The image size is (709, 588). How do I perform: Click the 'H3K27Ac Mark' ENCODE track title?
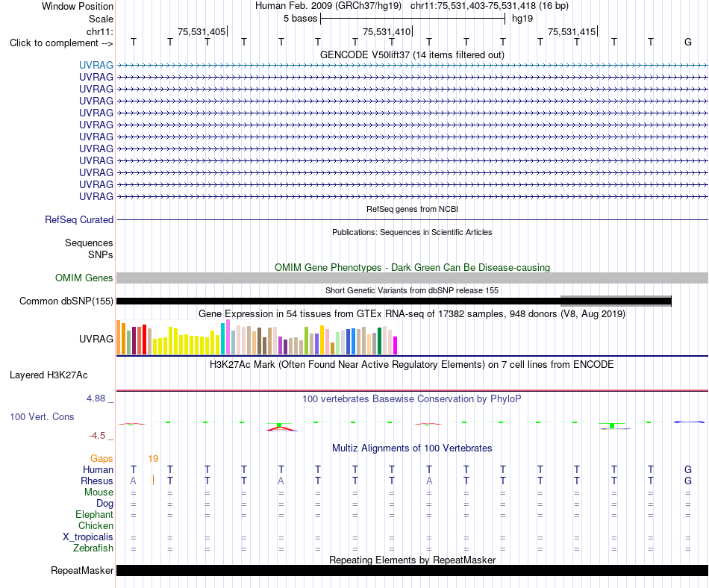[412, 365]
